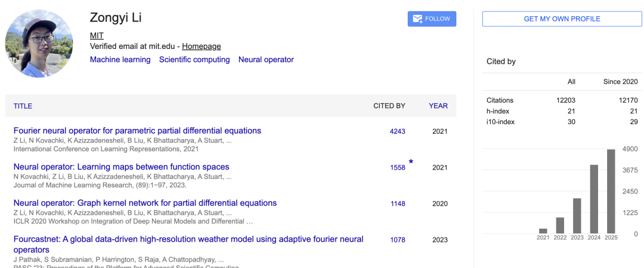Click the 2023 bar in citations chart
This screenshot has height=268, width=644.
[577, 215]
